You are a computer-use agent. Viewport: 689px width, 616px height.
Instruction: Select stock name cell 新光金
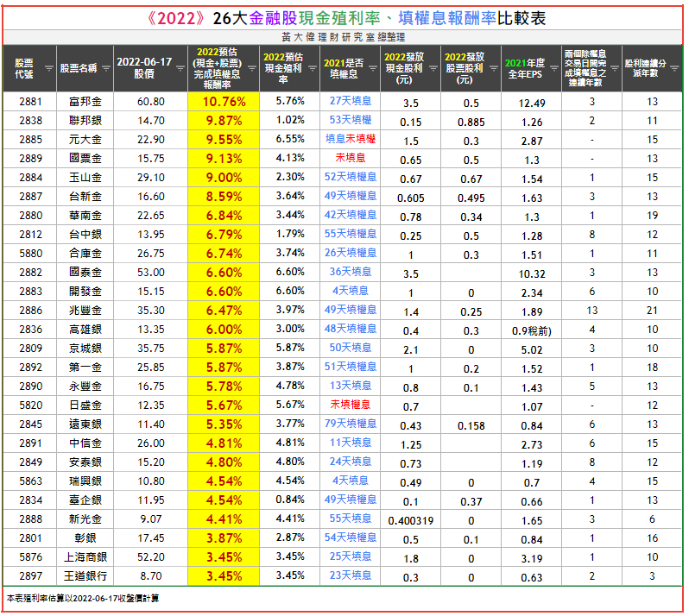pyautogui.click(x=85, y=519)
